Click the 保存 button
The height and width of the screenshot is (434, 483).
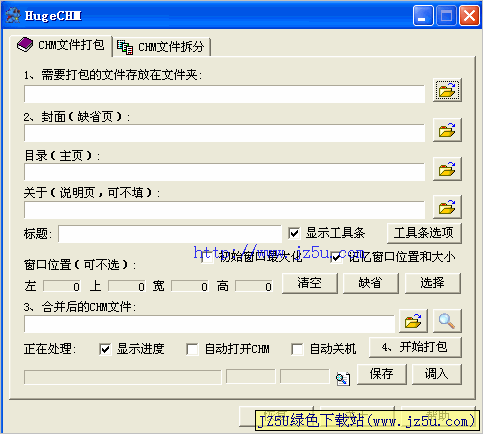[x=382, y=374]
